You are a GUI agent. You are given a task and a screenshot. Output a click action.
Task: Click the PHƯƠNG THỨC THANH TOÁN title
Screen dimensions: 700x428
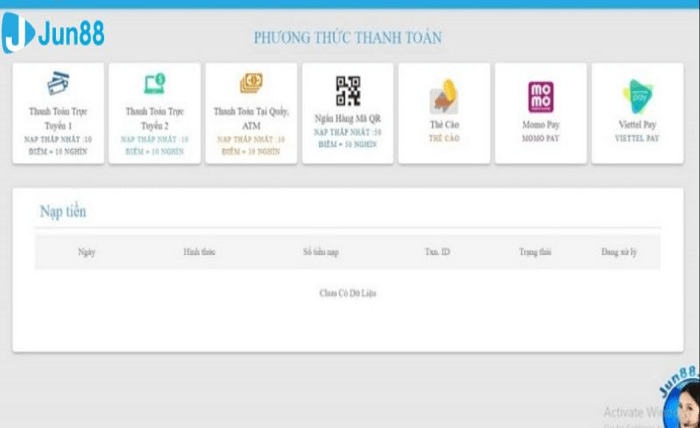pos(348,38)
